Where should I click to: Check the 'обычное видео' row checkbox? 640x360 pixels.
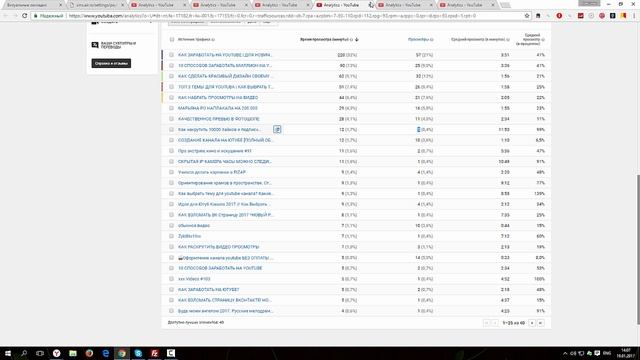click(x=171, y=225)
